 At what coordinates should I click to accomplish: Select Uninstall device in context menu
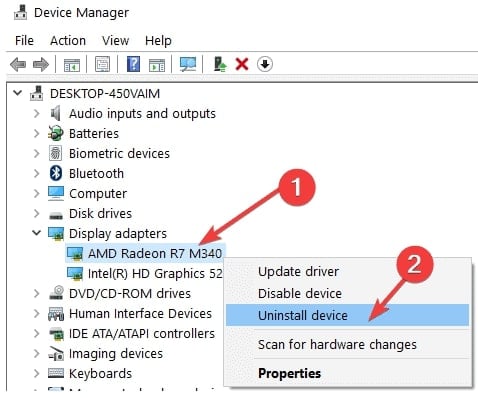(347, 315)
